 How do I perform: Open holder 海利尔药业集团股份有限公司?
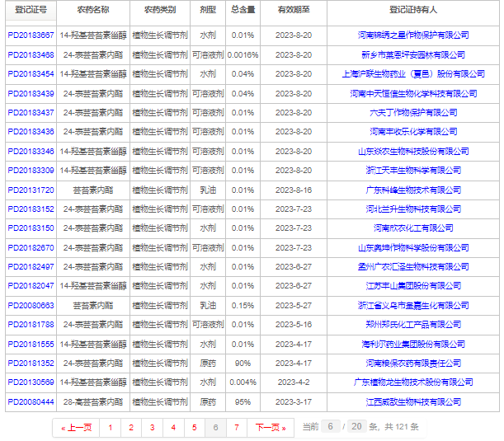click(x=413, y=345)
